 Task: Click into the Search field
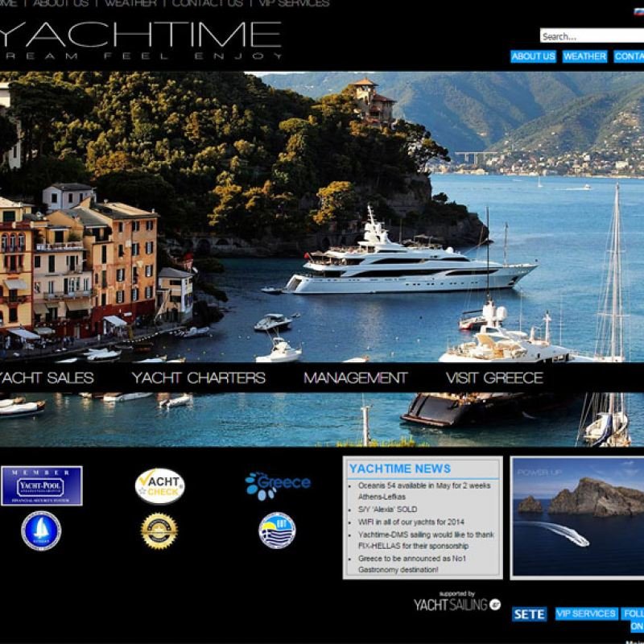592,35
